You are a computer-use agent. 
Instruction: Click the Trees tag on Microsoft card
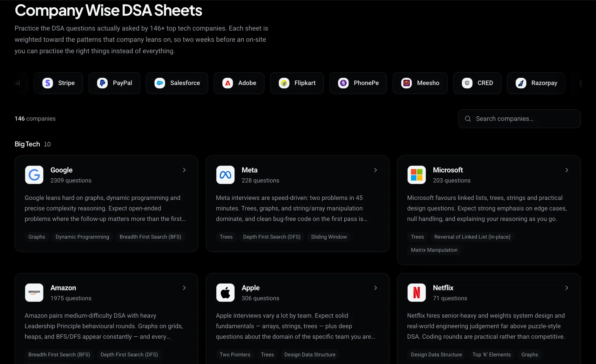point(417,237)
